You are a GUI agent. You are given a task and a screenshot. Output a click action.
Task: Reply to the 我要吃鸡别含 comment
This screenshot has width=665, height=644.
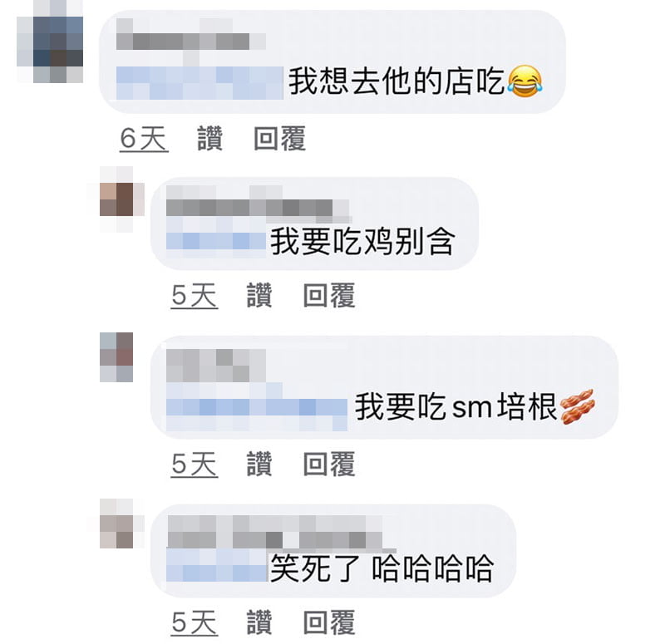[x=329, y=296]
